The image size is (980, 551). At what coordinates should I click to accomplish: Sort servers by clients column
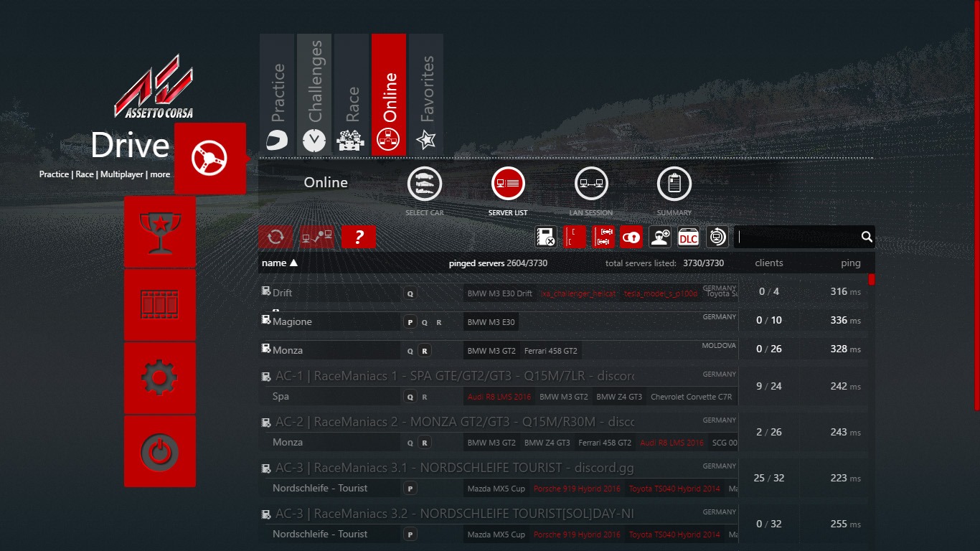point(769,263)
